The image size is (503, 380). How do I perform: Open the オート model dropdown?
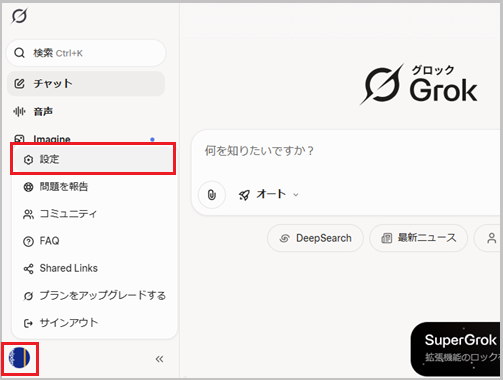[269, 194]
